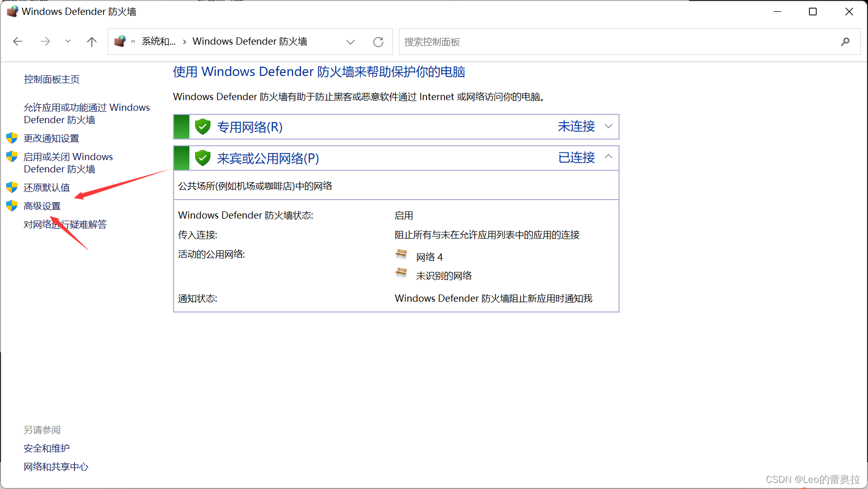Click green shield icon on 来宾或公用网络 row
The width and height of the screenshot is (868, 489).
coord(203,158)
